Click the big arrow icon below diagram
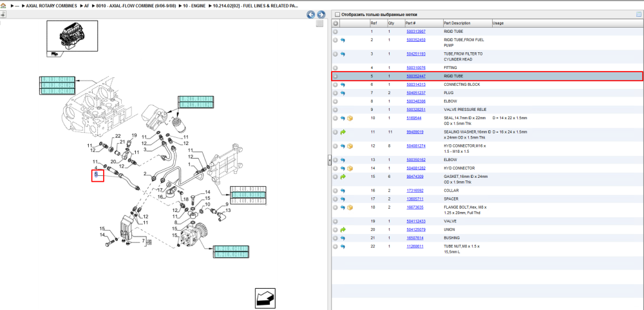The height and width of the screenshot is (310, 644). [x=265, y=297]
